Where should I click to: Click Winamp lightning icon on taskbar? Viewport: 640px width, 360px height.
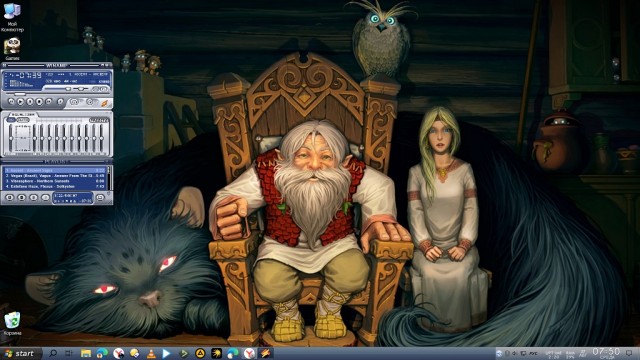click(266, 353)
